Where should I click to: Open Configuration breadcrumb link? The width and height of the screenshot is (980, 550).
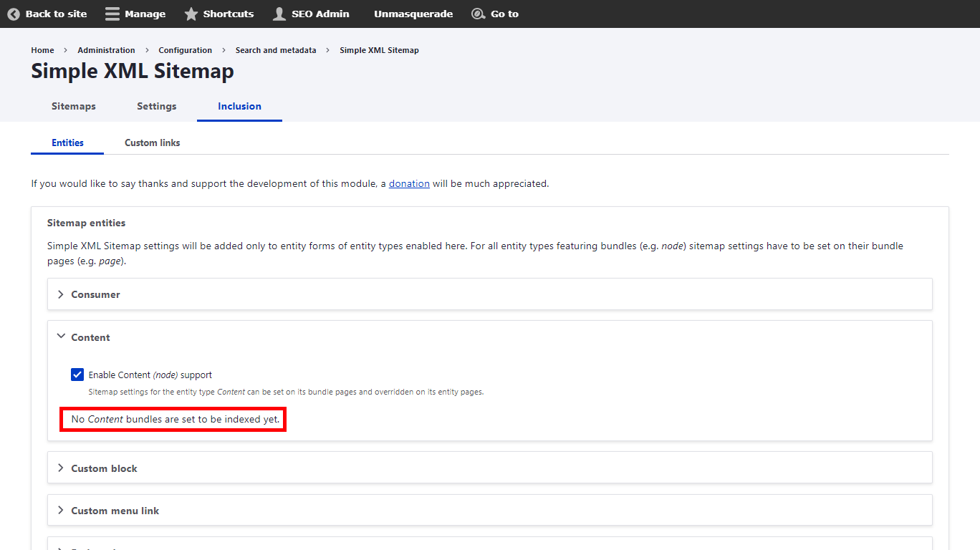point(185,50)
